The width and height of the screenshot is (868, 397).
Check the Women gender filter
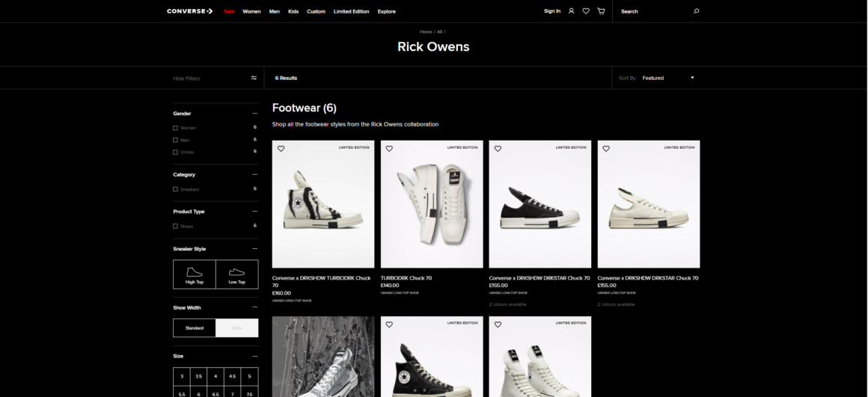[x=175, y=128]
